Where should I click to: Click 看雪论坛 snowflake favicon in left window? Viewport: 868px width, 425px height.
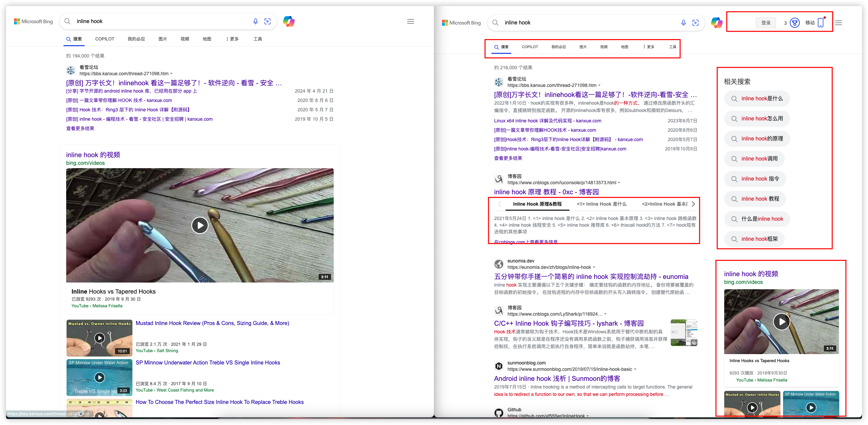(x=71, y=70)
